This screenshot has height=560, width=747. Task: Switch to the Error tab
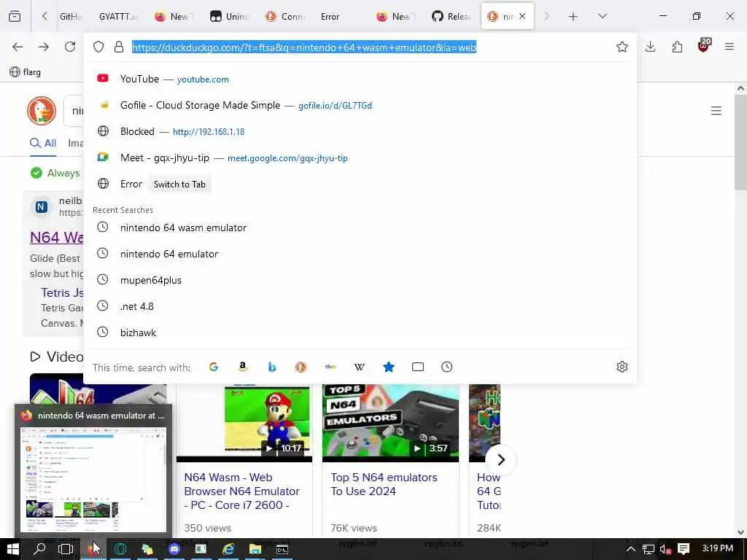tap(330, 16)
